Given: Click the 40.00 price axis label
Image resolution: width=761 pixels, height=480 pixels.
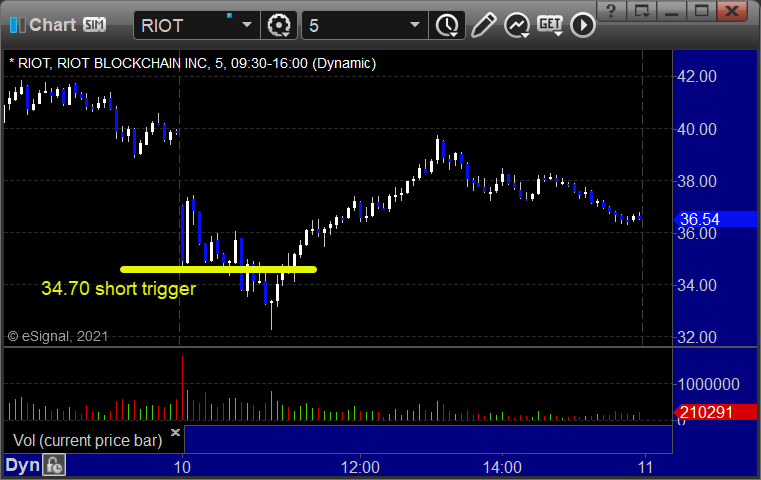Looking at the screenshot, I should click(x=697, y=130).
